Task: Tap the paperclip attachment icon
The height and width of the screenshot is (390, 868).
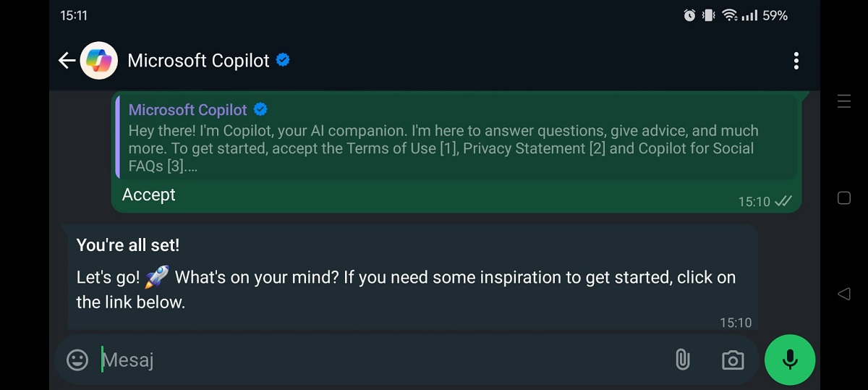Action: point(682,360)
